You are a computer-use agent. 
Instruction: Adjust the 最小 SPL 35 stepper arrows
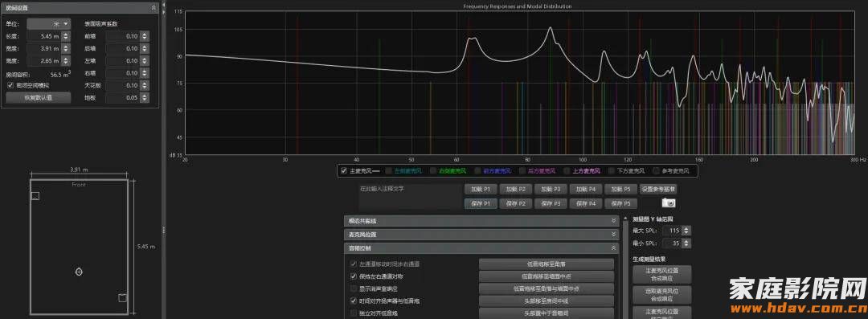point(686,243)
